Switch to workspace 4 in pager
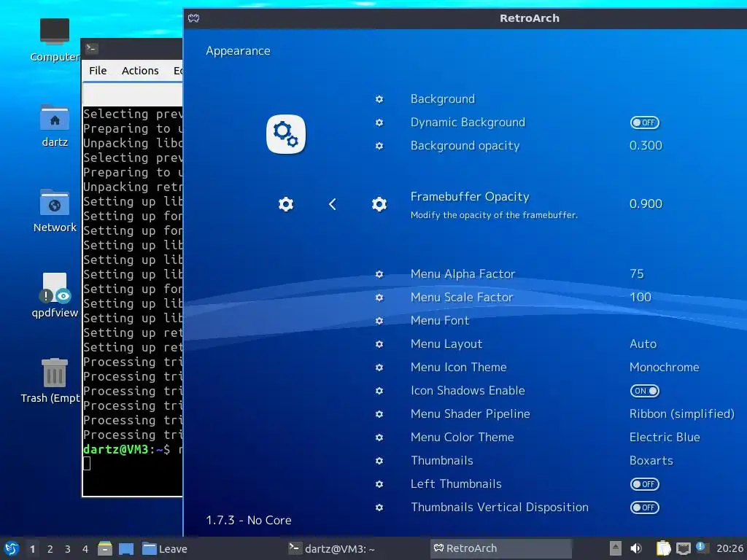Viewport: 747px width, 560px height. (x=85, y=549)
